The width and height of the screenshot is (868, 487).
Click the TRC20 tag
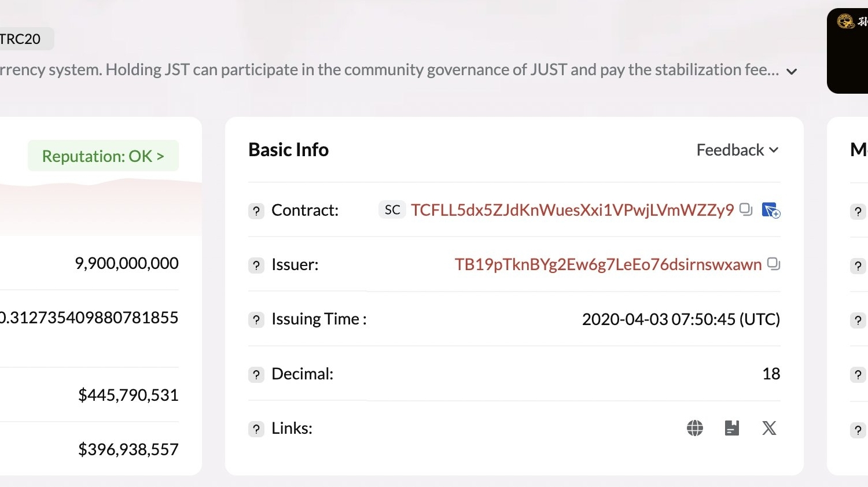(x=22, y=39)
